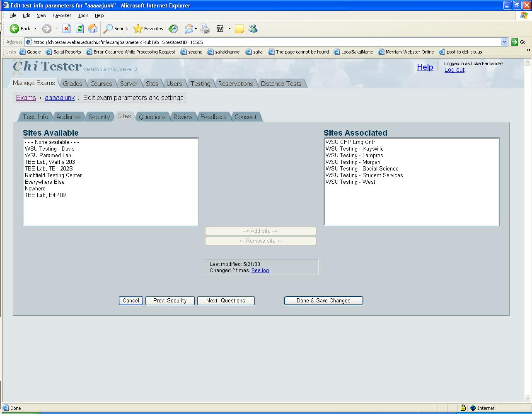Open the History toolbar icon
Screen dimensions: 532x414
[x=173, y=29]
